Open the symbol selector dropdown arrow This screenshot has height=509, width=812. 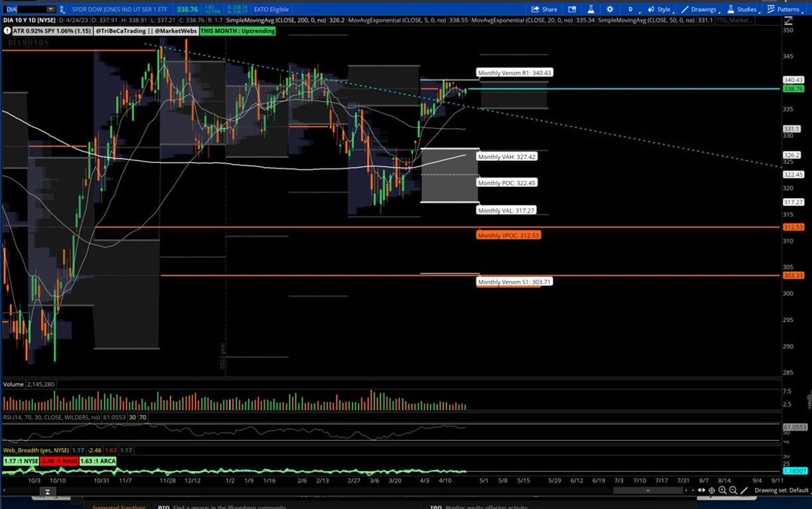[51, 9]
